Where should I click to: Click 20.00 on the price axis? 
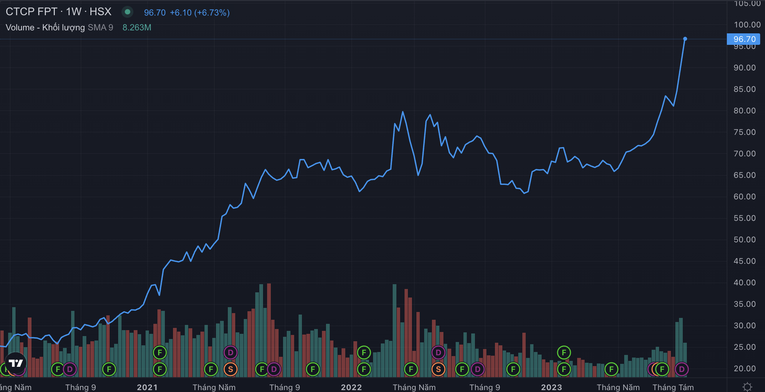pos(744,369)
